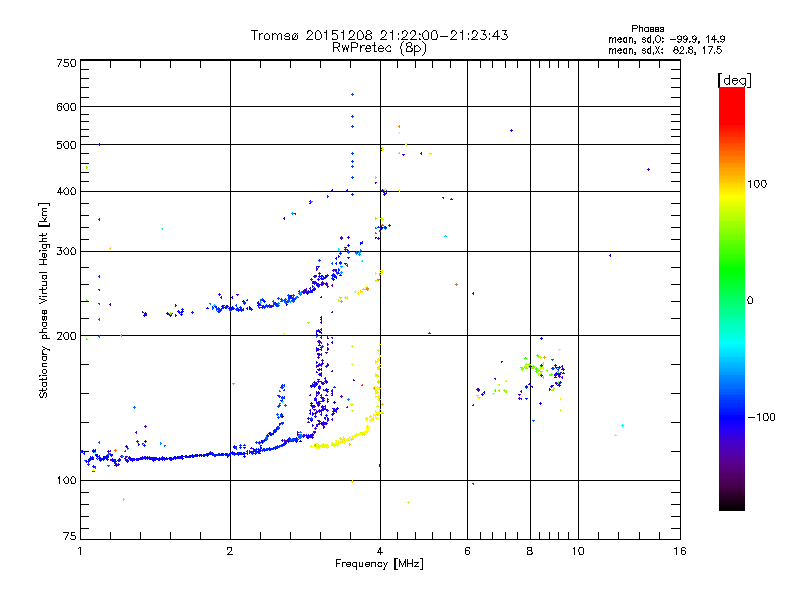Image resolution: width=800 pixels, height=600 pixels.
Task: Click the x-axis tick label '16'
Action: coord(680,551)
